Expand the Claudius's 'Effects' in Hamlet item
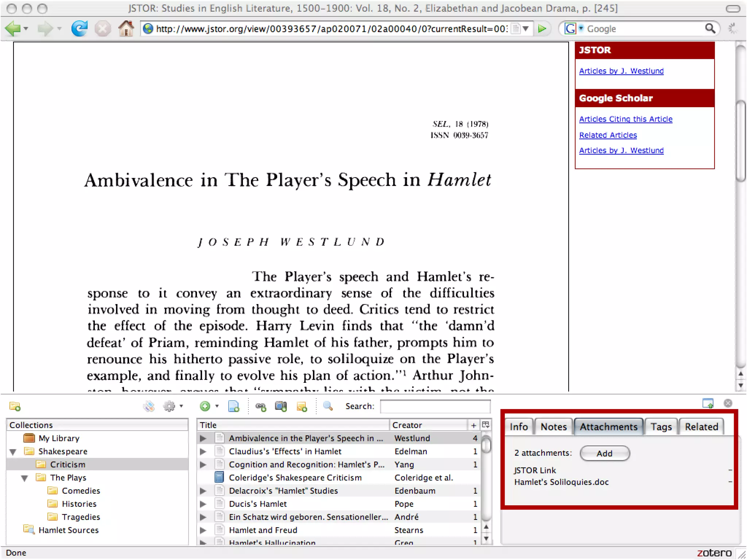 (x=203, y=451)
